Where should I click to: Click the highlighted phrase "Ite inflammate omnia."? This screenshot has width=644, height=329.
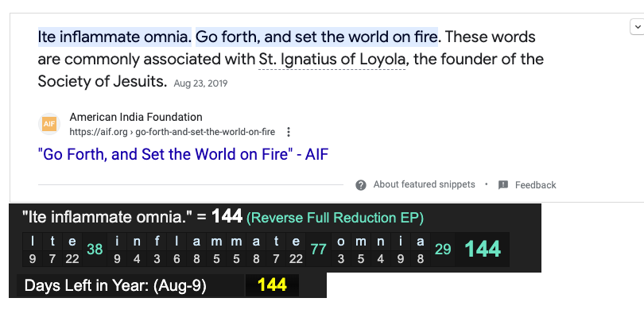[x=114, y=37]
